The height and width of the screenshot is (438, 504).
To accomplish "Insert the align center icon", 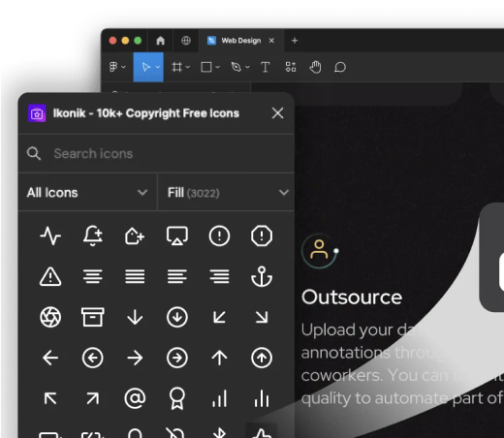I will [x=93, y=277].
